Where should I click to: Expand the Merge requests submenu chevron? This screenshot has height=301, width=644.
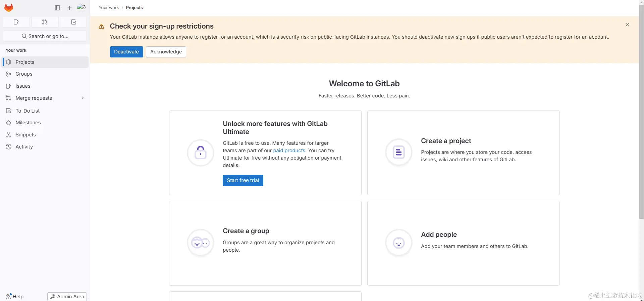click(x=83, y=98)
